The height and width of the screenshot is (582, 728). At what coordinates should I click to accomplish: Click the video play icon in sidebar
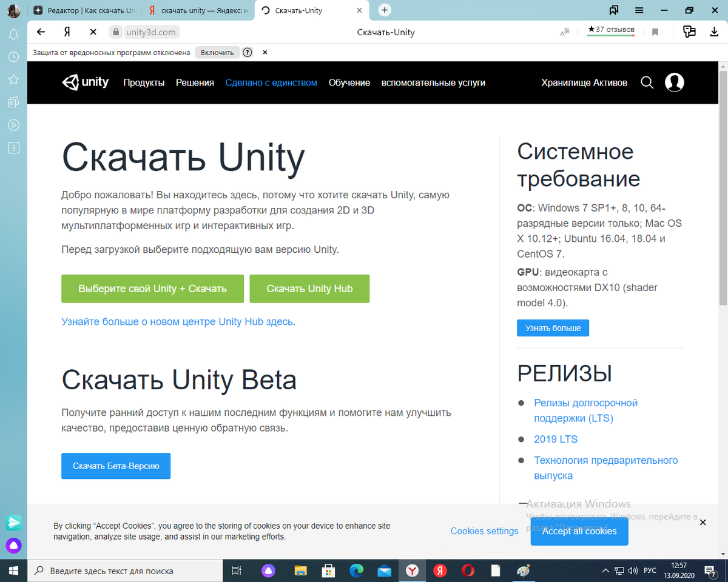[13, 125]
